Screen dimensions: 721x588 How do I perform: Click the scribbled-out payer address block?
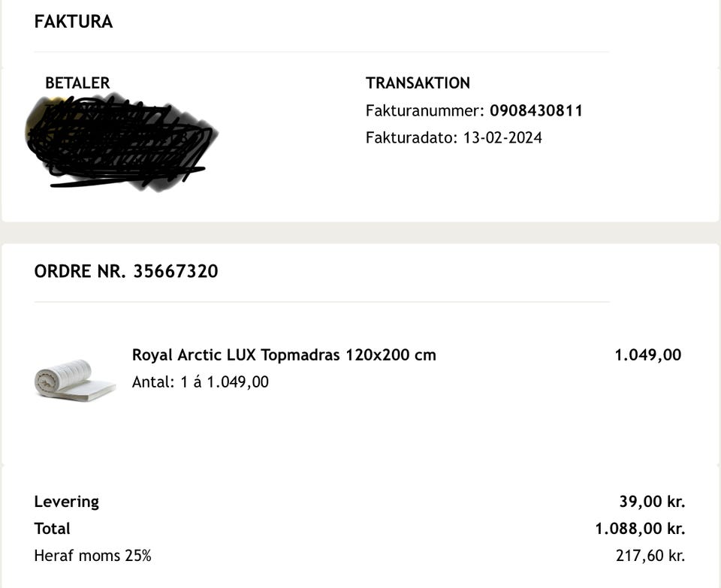(x=120, y=141)
